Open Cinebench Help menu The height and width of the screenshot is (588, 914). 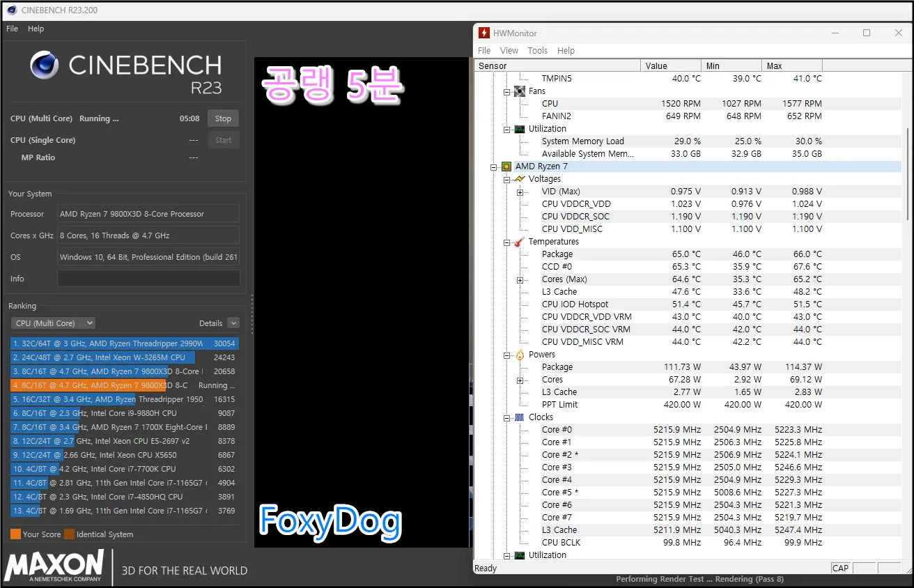click(x=36, y=29)
